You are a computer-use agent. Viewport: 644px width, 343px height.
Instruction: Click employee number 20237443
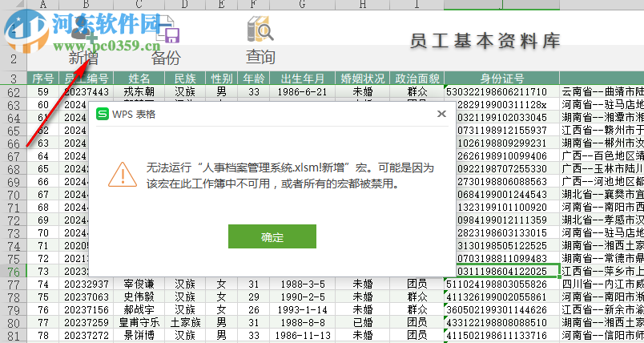point(87,91)
